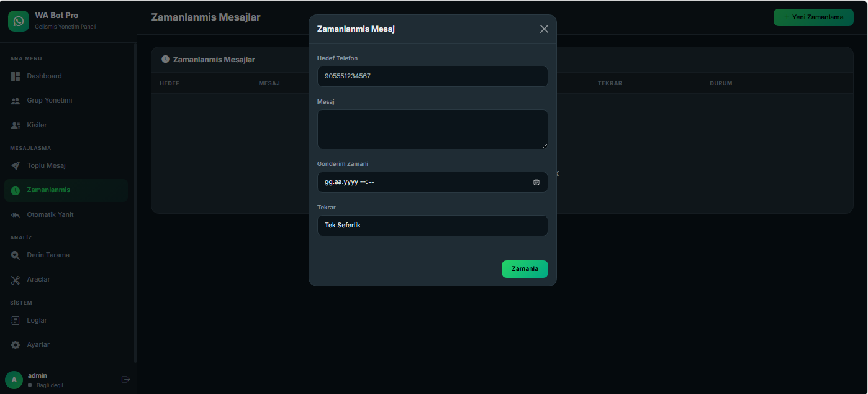Click the Derin Tarama magnifier icon

[x=16, y=255]
